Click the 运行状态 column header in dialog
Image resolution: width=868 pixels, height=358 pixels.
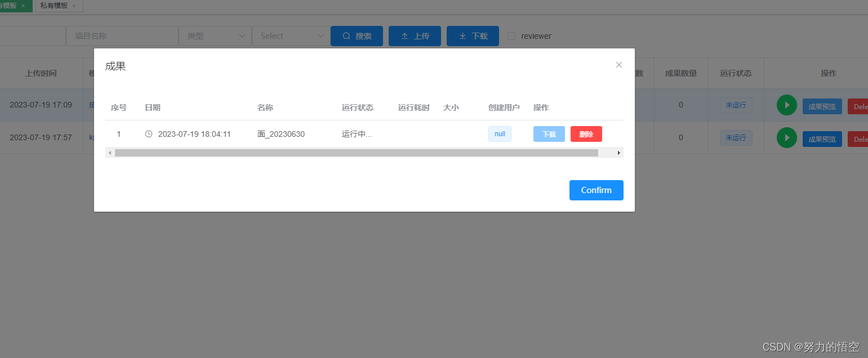pos(358,108)
